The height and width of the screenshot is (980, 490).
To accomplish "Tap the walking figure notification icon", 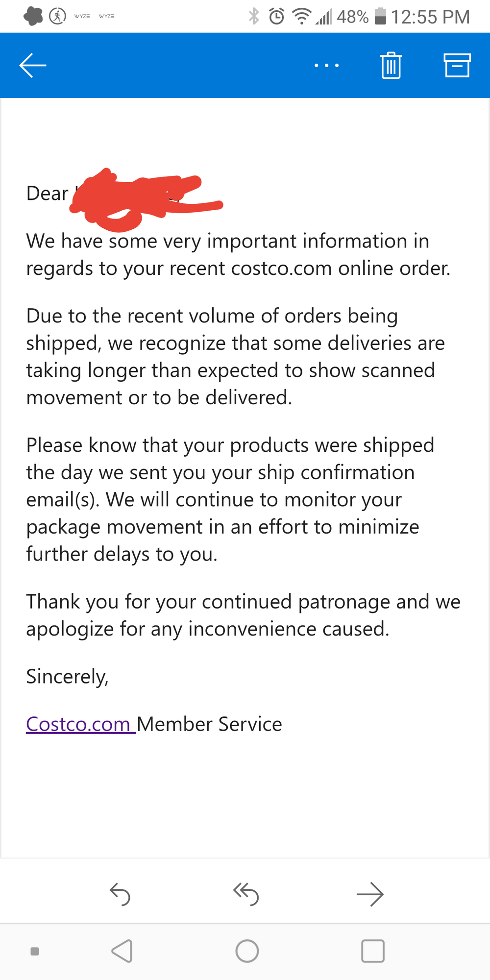I will point(58,17).
